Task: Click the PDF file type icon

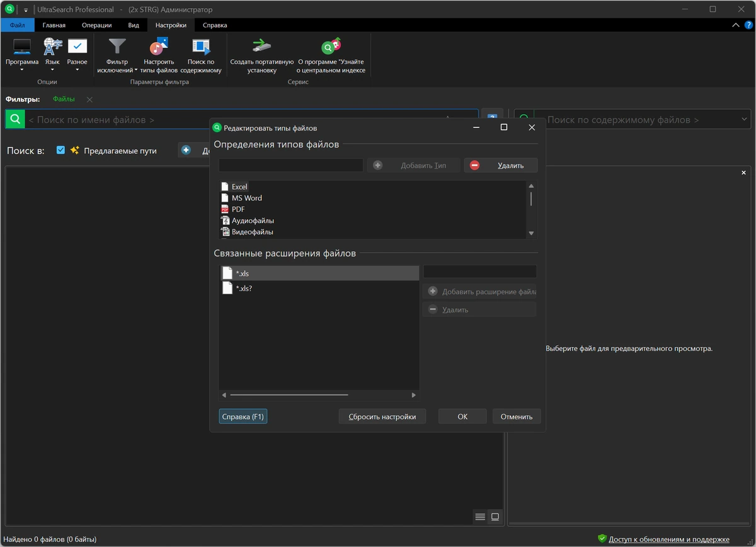Action: pyautogui.click(x=224, y=209)
